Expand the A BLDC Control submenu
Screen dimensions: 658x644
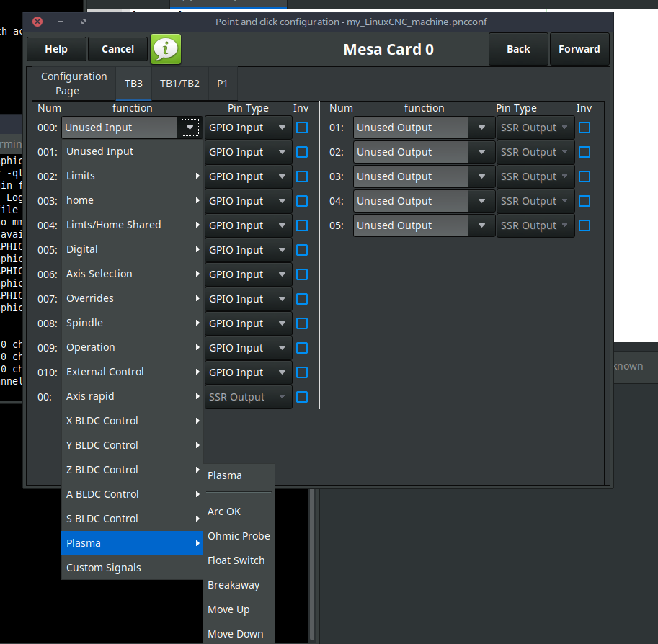(132, 494)
